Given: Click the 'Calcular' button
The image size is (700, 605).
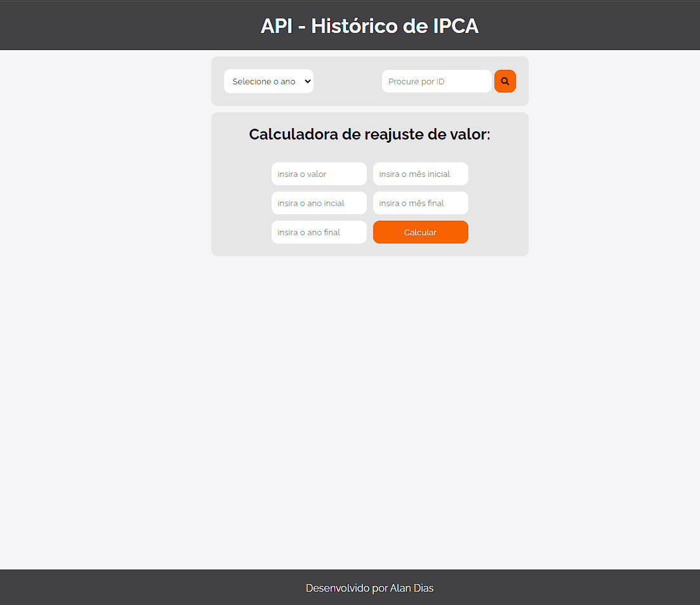Looking at the screenshot, I should [420, 232].
